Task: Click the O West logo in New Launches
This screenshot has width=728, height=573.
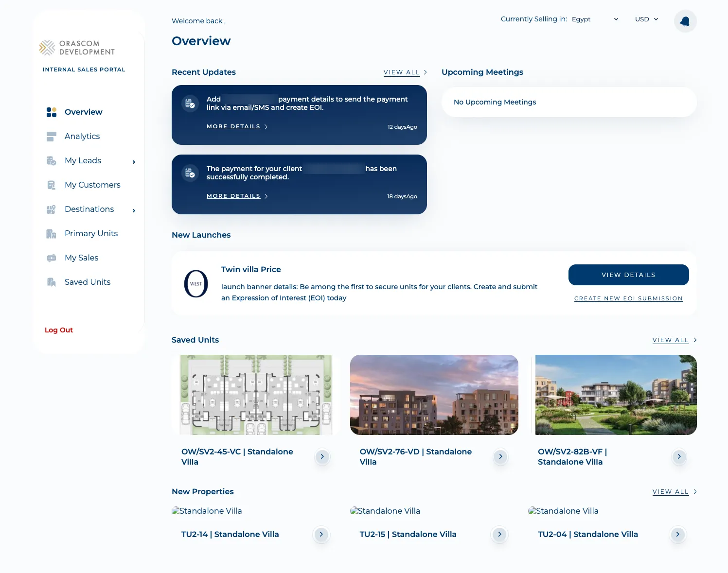Action: tap(196, 284)
